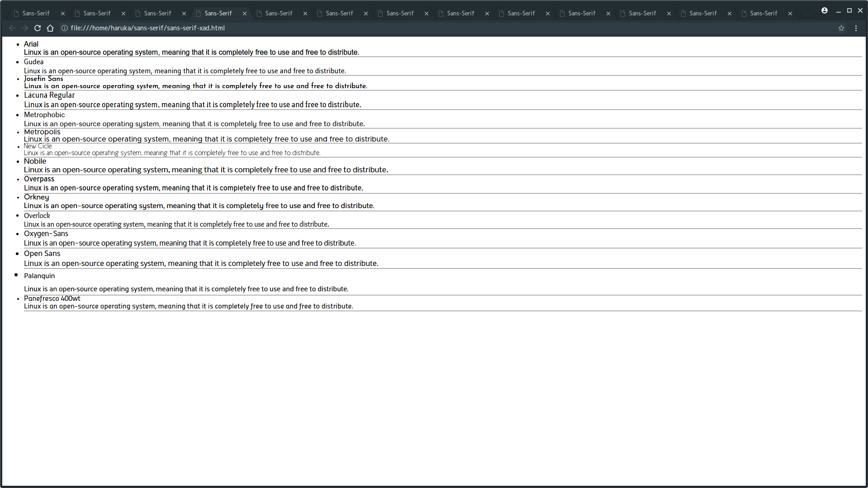868x488 pixels.
Task: Click the Linux sample sentence under Palanquin
Action: (186, 289)
